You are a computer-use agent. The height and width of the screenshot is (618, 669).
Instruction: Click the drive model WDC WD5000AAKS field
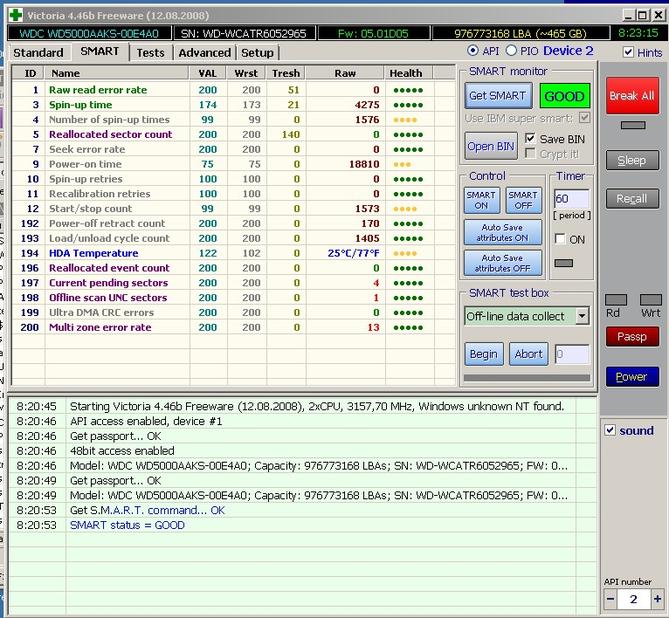tap(89, 33)
